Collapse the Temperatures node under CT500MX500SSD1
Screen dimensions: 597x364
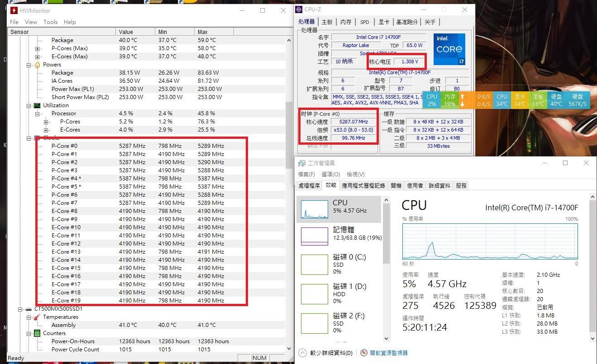(x=29, y=317)
